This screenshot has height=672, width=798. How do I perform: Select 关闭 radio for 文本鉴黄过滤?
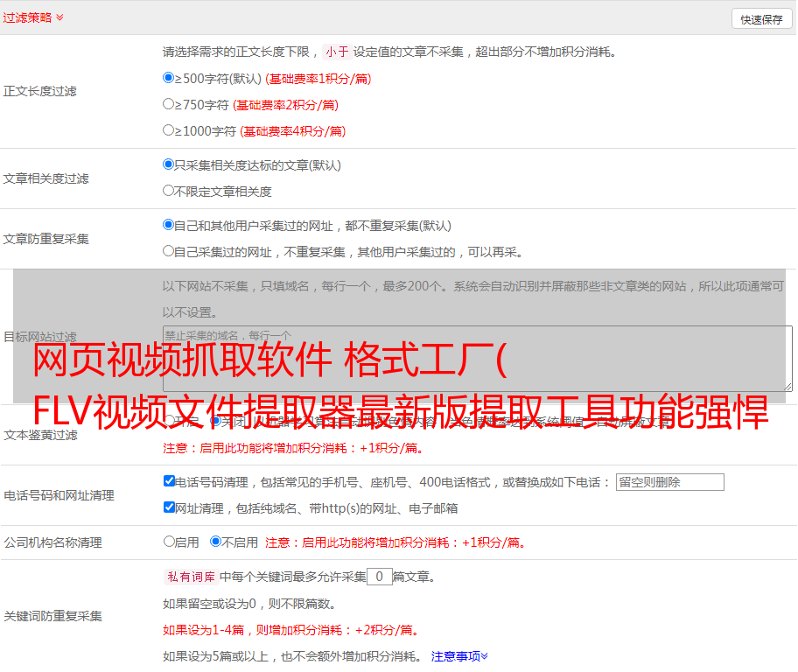[x=215, y=421]
